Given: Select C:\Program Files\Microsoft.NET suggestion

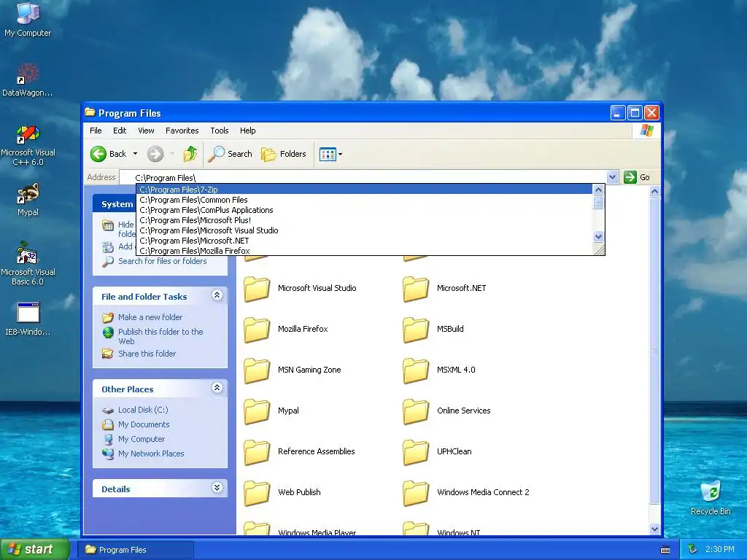Looking at the screenshot, I should tap(365, 241).
